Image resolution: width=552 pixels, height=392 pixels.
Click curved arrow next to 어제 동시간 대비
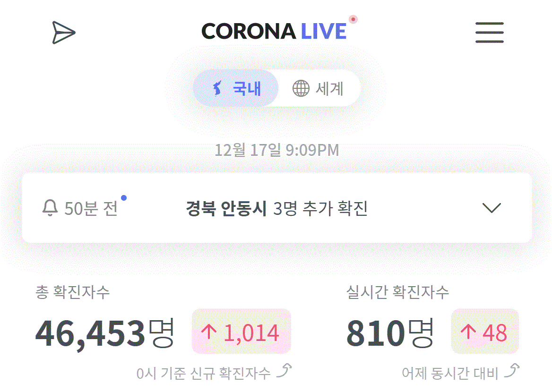512,371
